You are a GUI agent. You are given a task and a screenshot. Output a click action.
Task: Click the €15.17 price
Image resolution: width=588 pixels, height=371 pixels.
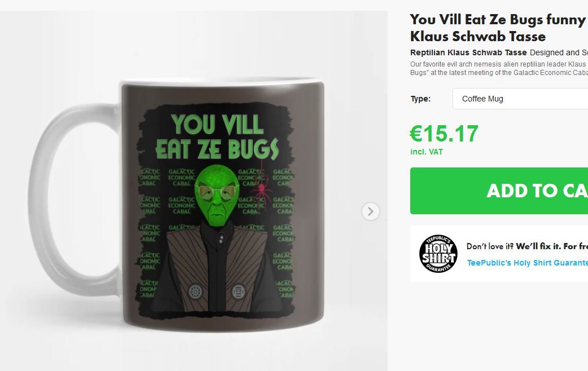click(x=444, y=134)
